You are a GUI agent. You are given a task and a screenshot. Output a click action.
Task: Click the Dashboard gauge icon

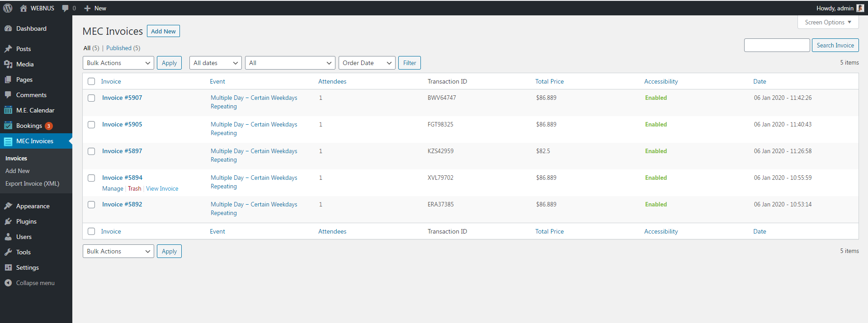click(x=8, y=28)
